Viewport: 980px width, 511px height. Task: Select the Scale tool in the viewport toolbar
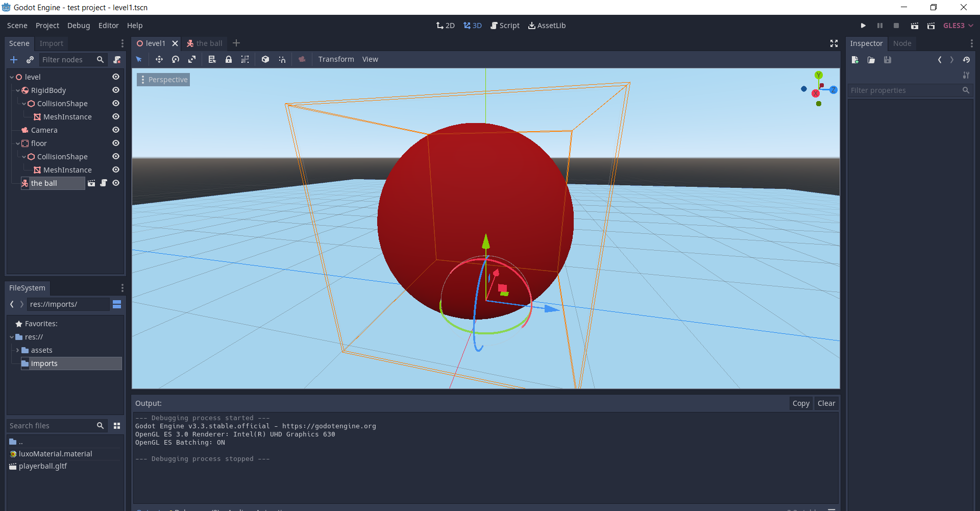tap(192, 59)
